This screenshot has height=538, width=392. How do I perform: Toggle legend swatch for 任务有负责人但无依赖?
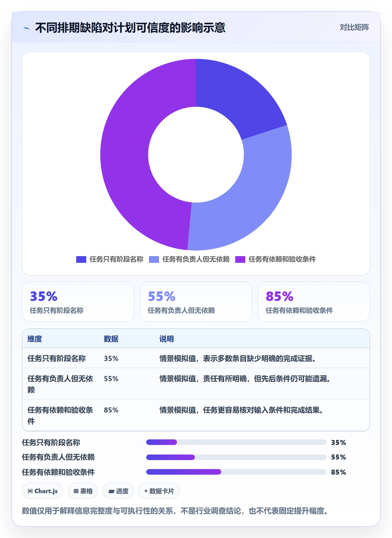coord(154,259)
